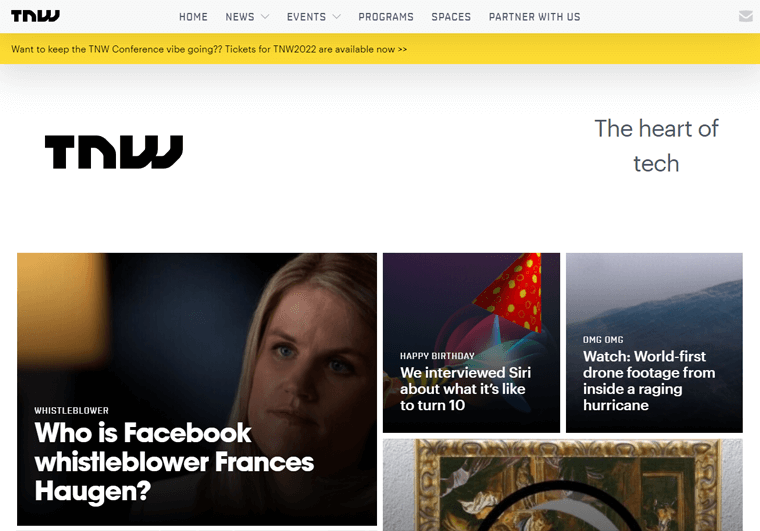
Task: Open the framed painting article thumbnail
Action: click(563, 485)
